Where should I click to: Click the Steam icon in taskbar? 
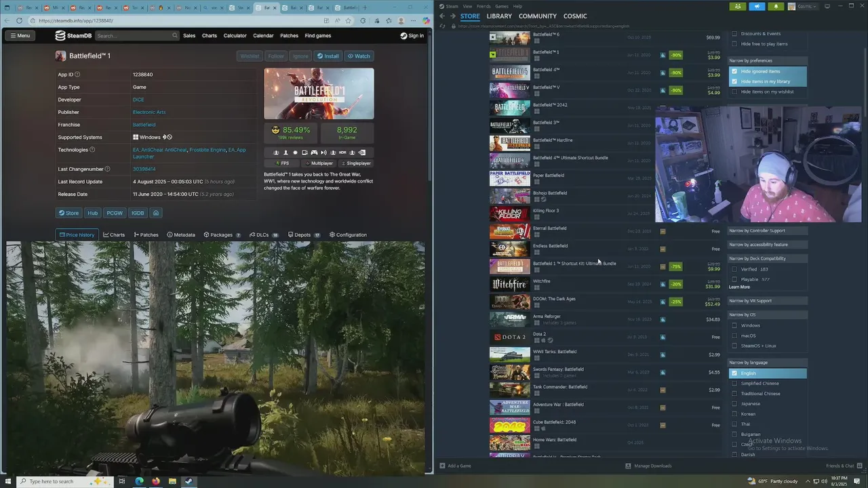189,481
